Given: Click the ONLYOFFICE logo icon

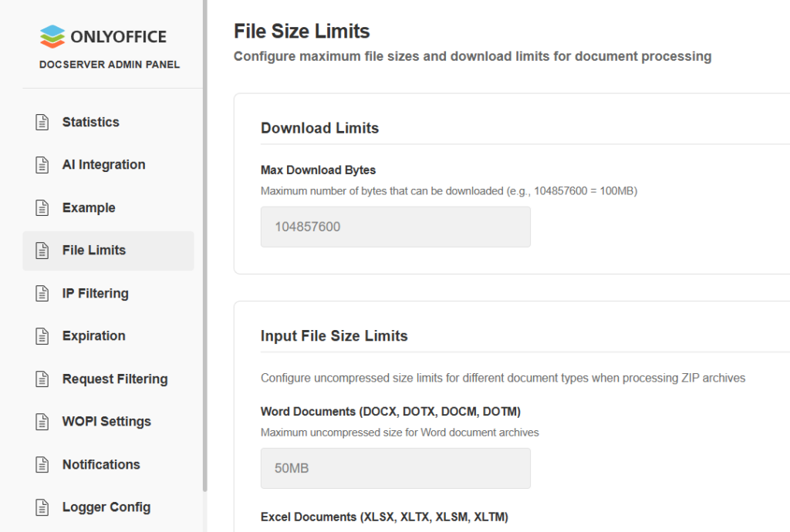Looking at the screenshot, I should tap(52, 36).
